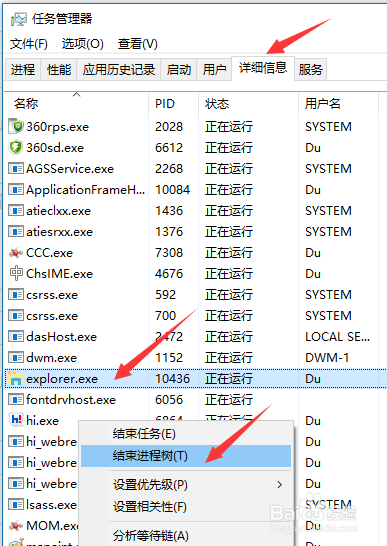Click the MOM.exe red icon
Screen dimensions: 387x546
tap(16, 525)
